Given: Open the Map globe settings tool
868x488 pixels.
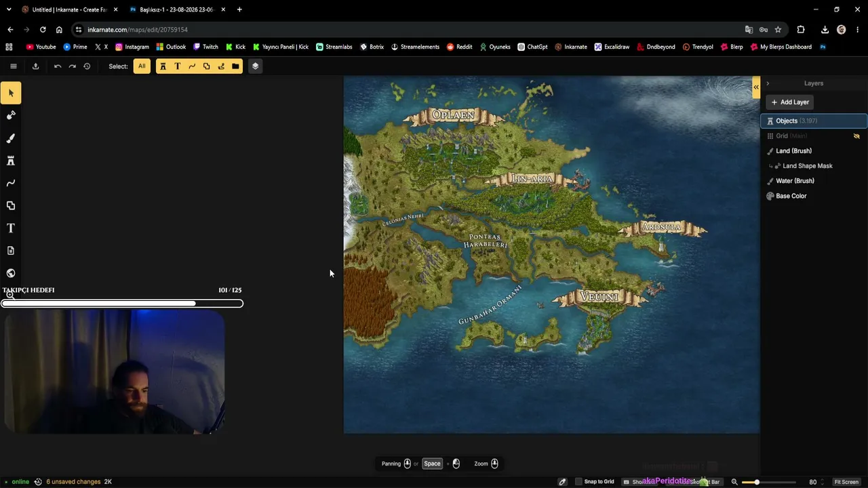Looking at the screenshot, I should pos(11,273).
